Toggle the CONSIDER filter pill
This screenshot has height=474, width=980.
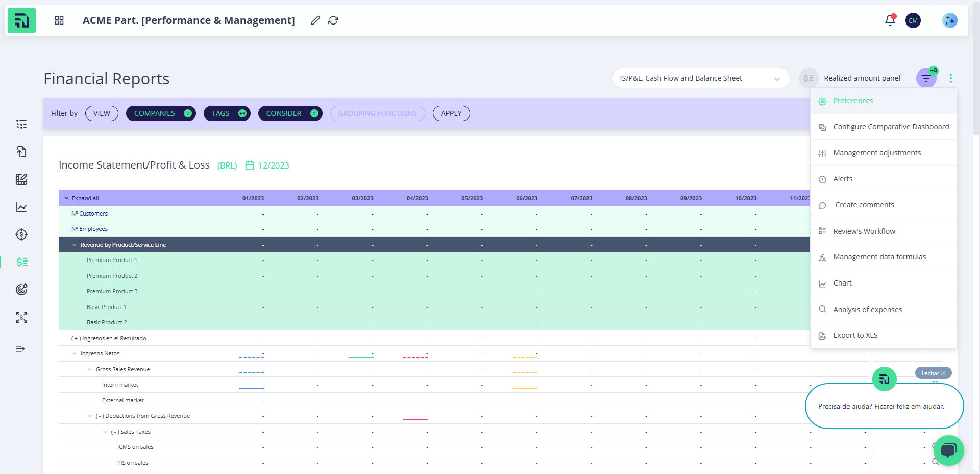tap(290, 113)
